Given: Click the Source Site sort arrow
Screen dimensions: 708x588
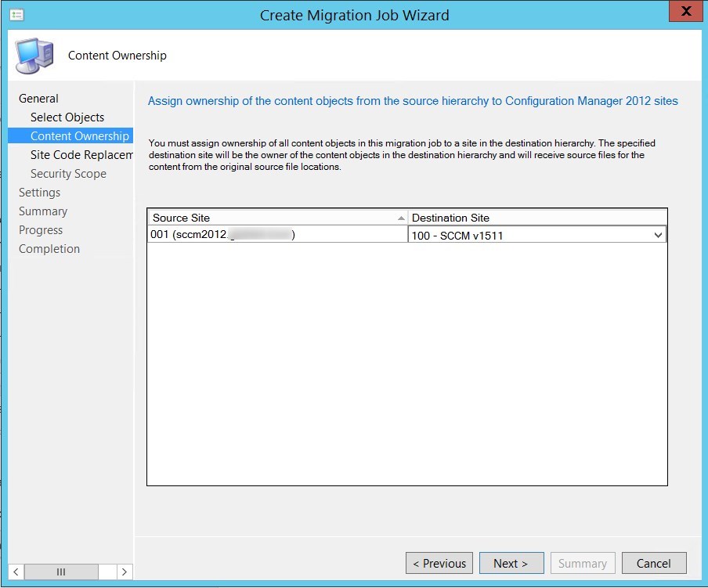Looking at the screenshot, I should coord(400,217).
